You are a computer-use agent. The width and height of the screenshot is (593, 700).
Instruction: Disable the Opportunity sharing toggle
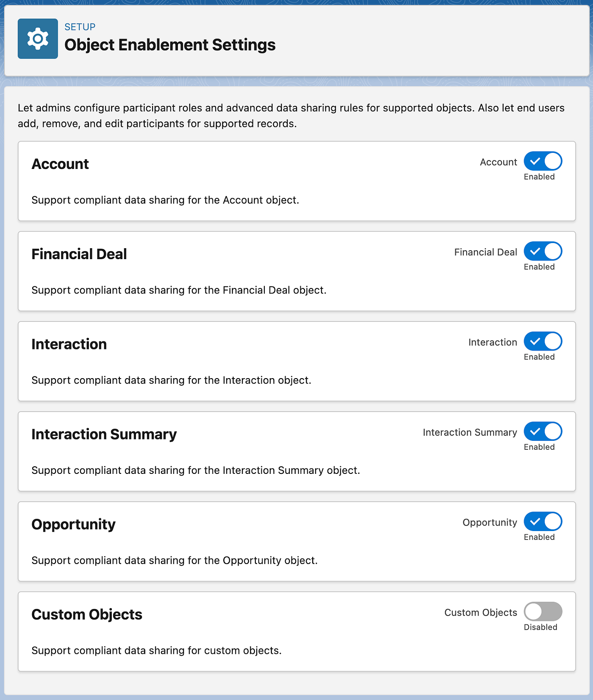pyautogui.click(x=543, y=522)
